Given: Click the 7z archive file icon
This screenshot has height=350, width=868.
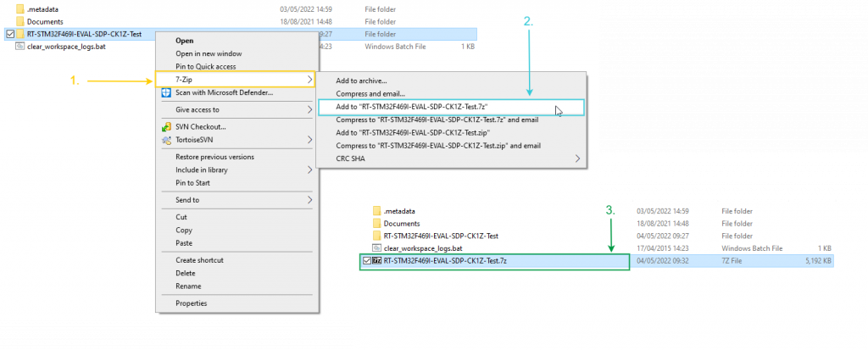Looking at the screenshot, I should point(377,260).
